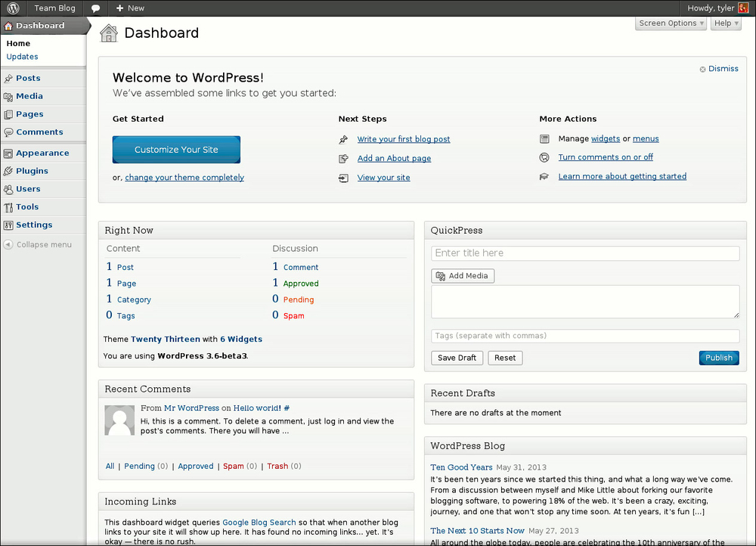Focus the QuickPress content text area

[x=585, y=302]
